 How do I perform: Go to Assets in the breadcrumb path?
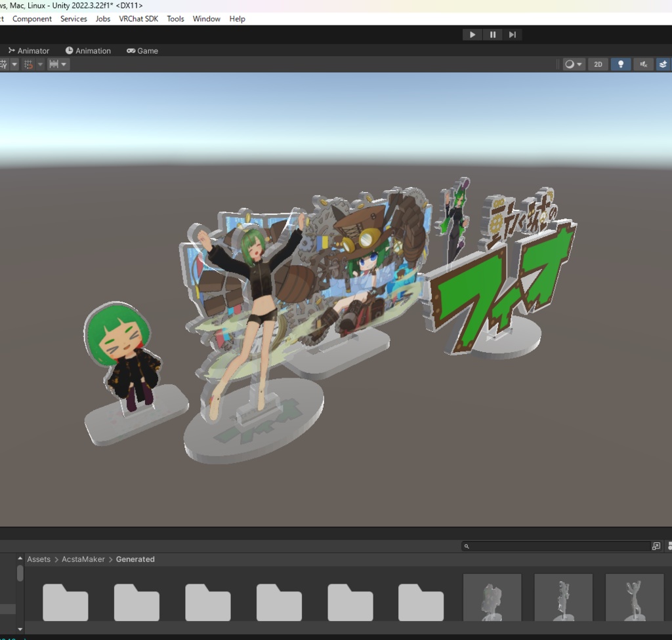39,559
